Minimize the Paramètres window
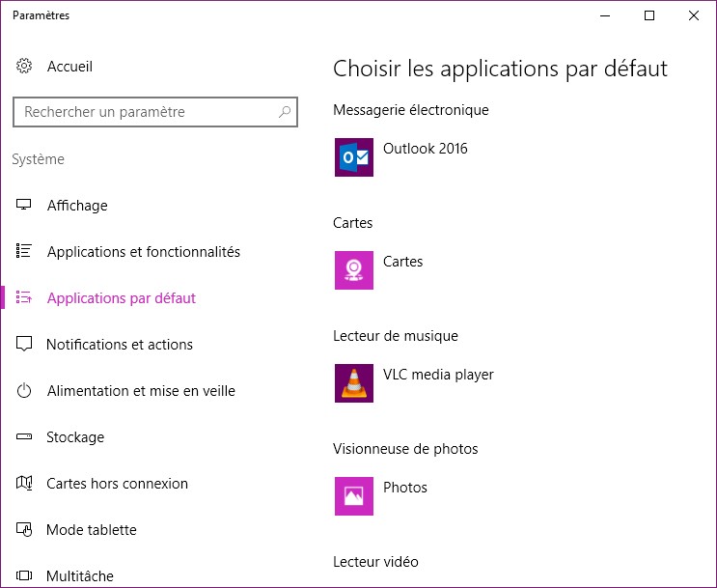 (x=605, y=15)
